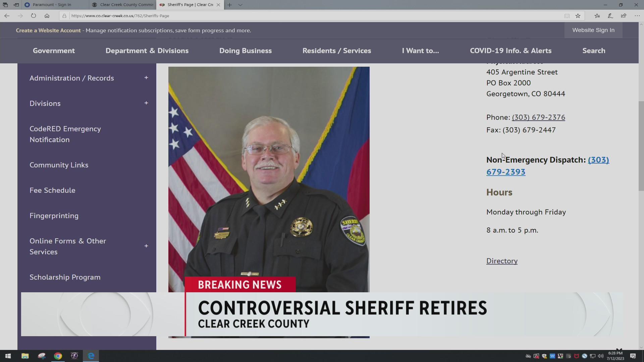Open the Department & Divisions menu
The image size is (644, 362).
click(147, 51)
